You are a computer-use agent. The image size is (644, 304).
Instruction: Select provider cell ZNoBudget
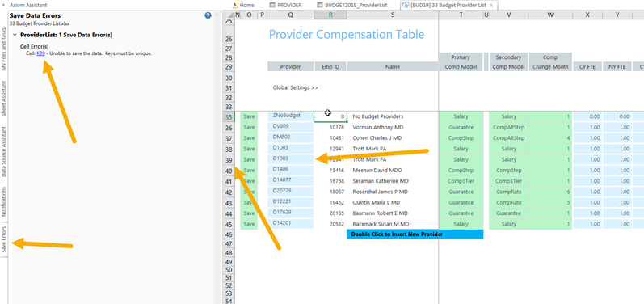coord(290,116)
